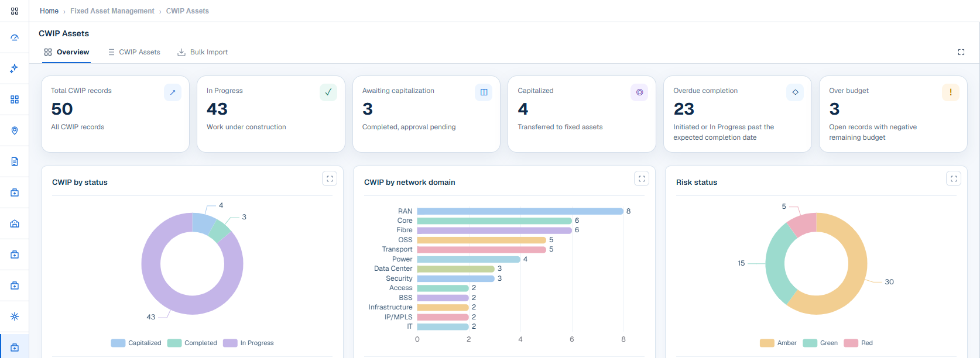Open the warehouse building icon in sidebar
The width and height of the screenshot is (980, 358).
coord(15,223)
